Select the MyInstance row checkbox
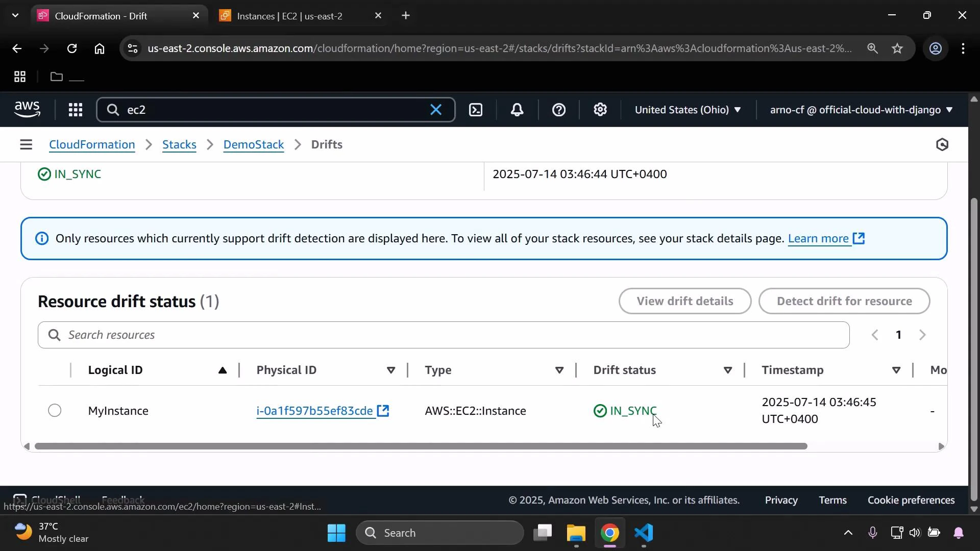This screenshot has width=980, height=551. tap(54, 410)
